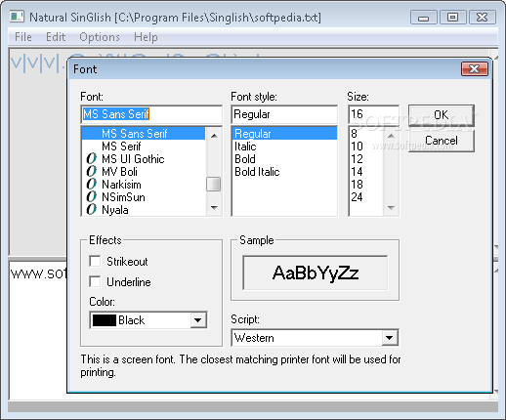Click the font list scroll-up arrow
506x420 pixels.
click(x=214, y=135)
